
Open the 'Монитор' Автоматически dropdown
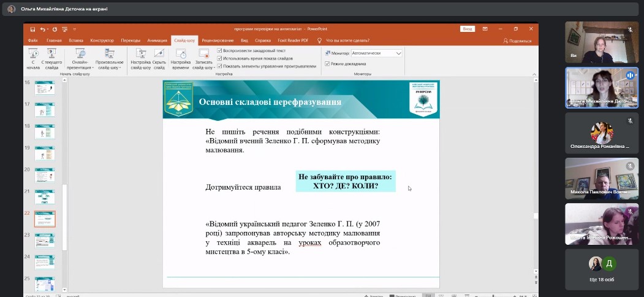pyautogui.click(x=376, y=53)
